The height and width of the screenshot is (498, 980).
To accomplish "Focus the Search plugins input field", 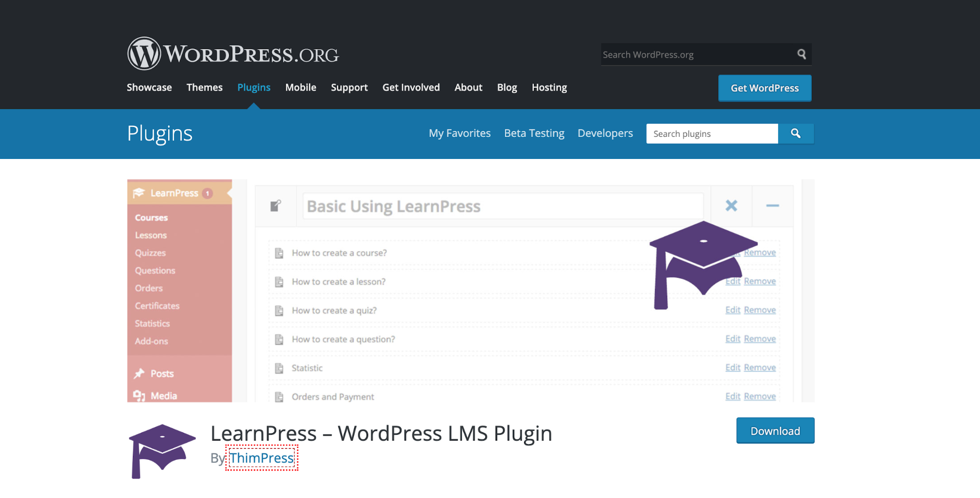I will [711, 134].
